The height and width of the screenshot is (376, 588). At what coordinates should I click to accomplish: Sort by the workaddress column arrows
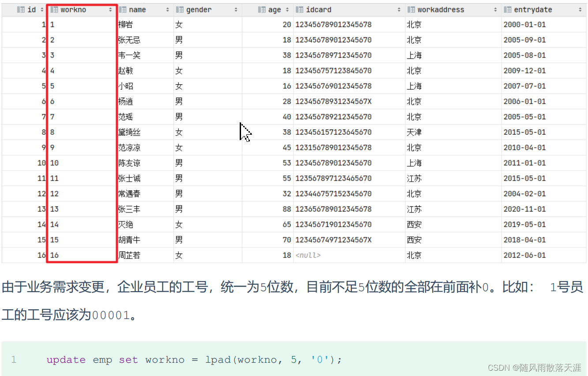tap(496, 10)
